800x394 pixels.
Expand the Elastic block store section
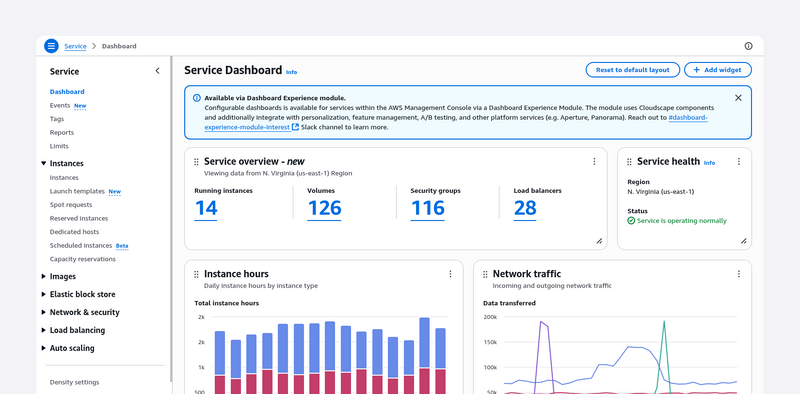pyautogui.click(x=43, y=294)
